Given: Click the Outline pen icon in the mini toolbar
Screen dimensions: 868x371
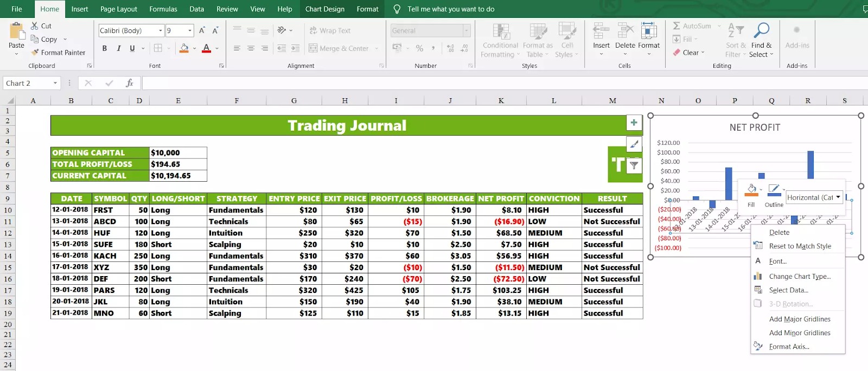Looking at the screenshot, I should (x=774, y=189).
